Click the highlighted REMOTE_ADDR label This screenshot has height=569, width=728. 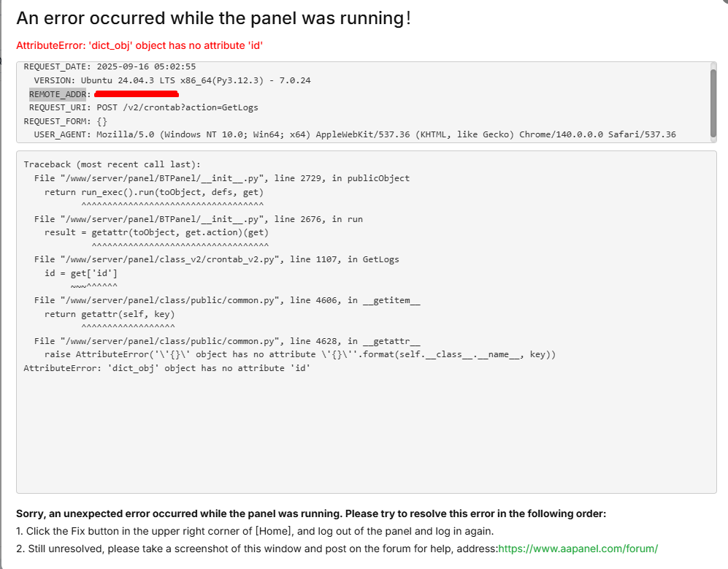tap(58, 94)
